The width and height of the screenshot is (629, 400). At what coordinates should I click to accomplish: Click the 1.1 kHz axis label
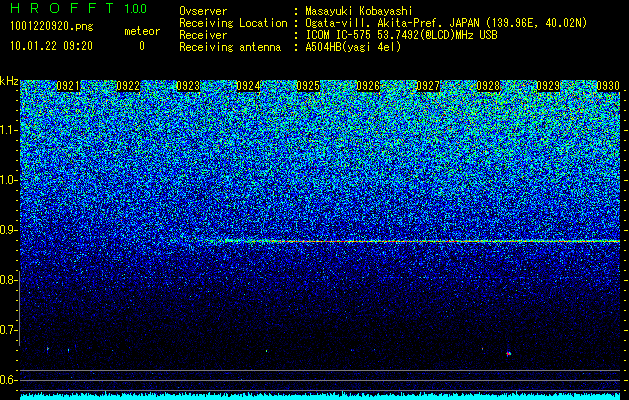pyautogui.click(x=8, y=130)
